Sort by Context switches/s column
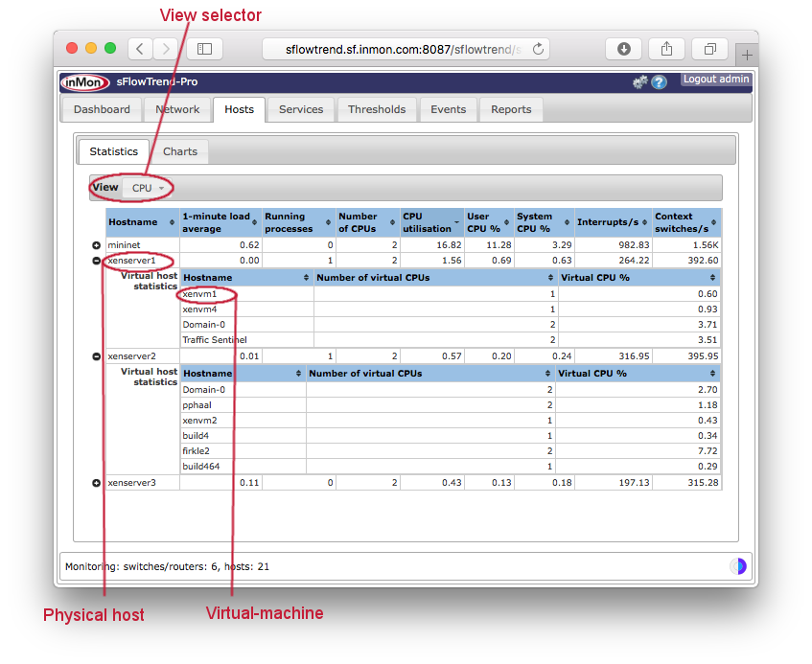Screen dimensions: 812x664 click(686, 222)
